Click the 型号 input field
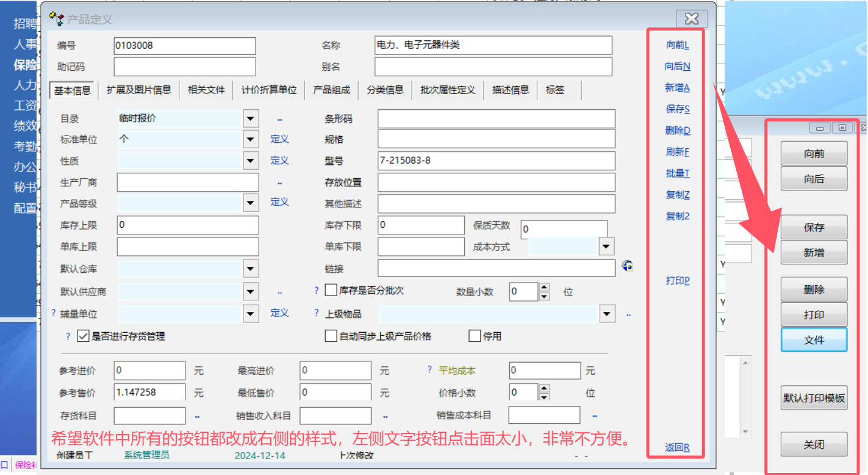This screenshot has height=475, width=868. click(496, 161)
